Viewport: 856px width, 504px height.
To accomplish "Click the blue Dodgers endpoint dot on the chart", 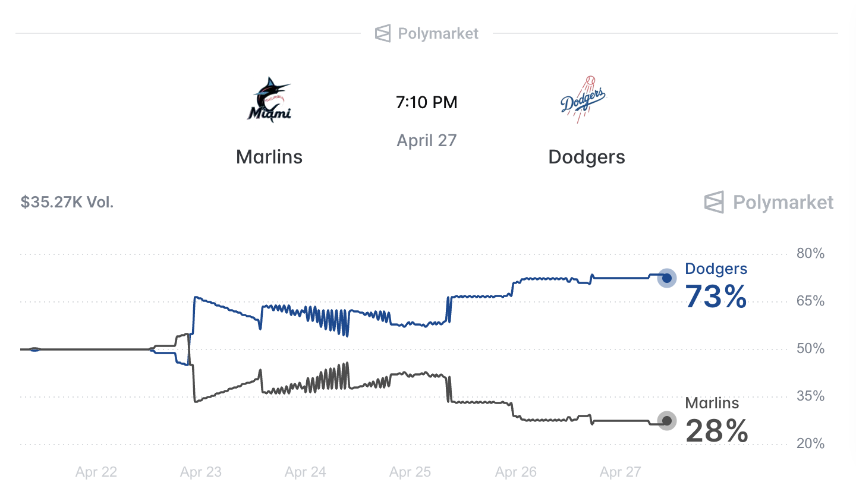I will (667, 278).
